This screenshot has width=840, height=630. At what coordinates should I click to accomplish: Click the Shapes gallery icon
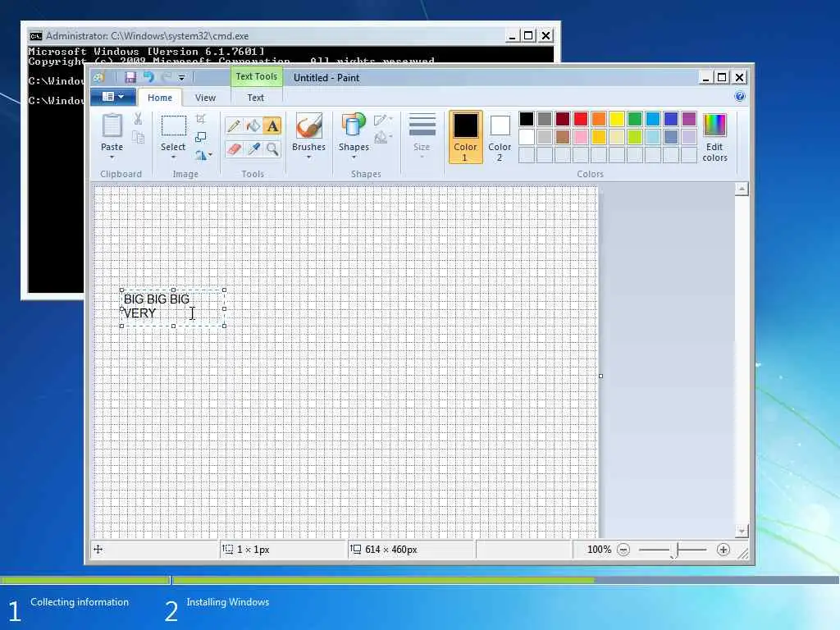[354, 126]
